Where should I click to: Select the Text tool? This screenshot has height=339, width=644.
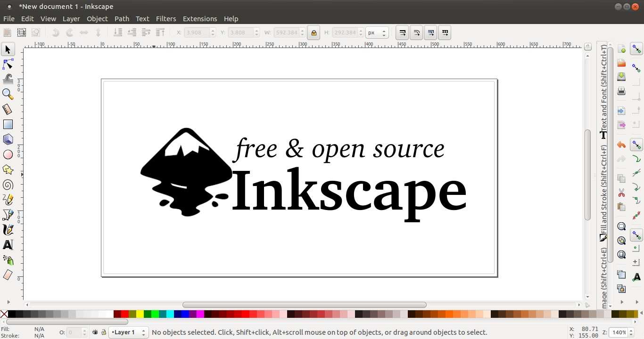pyautogui.click(x=8, y=245)
